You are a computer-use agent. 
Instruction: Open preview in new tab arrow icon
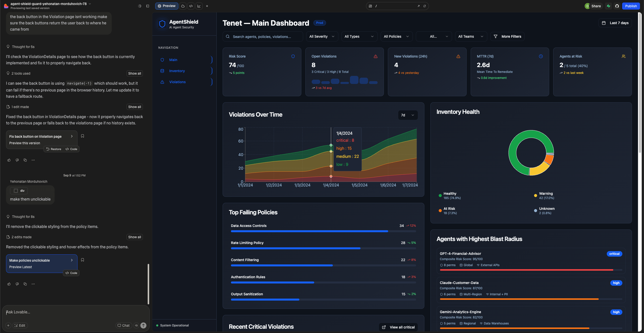pos(419,6)
